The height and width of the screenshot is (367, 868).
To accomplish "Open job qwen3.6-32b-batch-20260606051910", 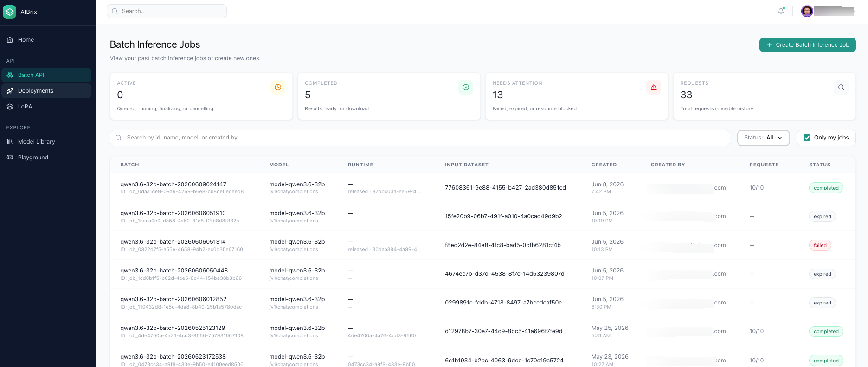I will click(x=173, y=213).
